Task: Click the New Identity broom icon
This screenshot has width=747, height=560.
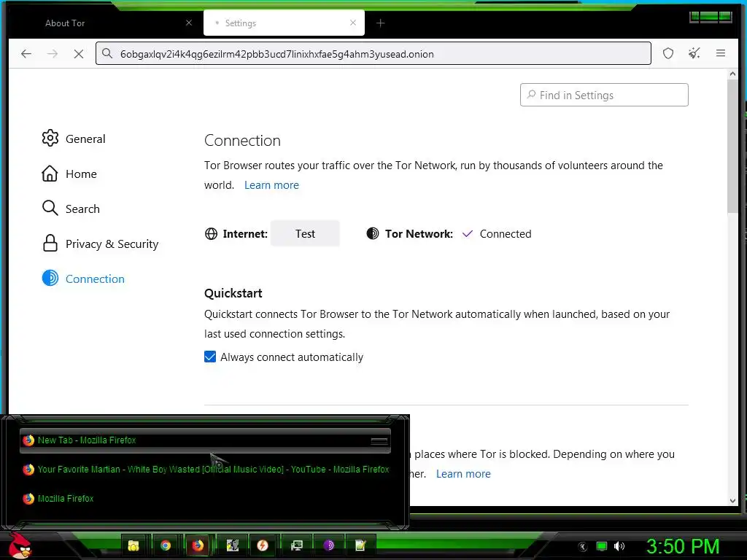Action: 694,53
